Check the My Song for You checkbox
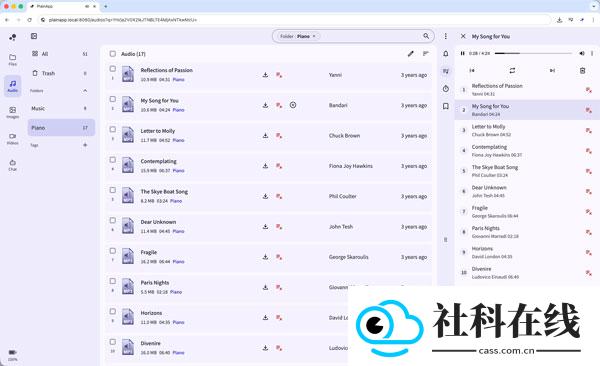This screenshot has height=366, width=600. pyautogui.click(x=112, y=99)
